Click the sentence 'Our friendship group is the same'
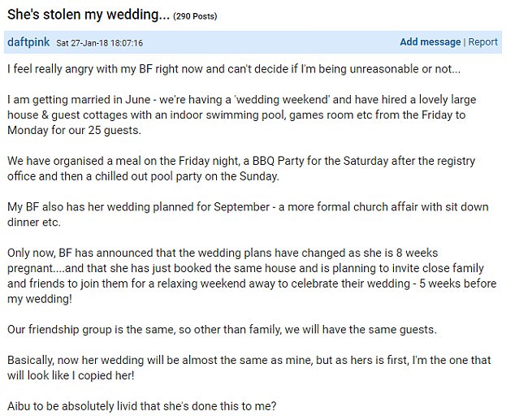 point(222,329)
